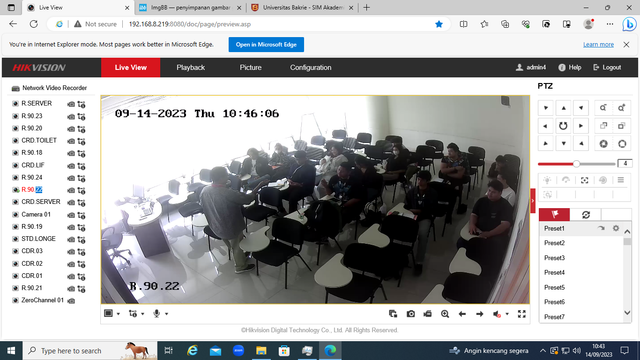Image resolution: width=640 pixels, height=360 pixels.
Task: Switch stream type for R.90.24
Action: (82, 178)
